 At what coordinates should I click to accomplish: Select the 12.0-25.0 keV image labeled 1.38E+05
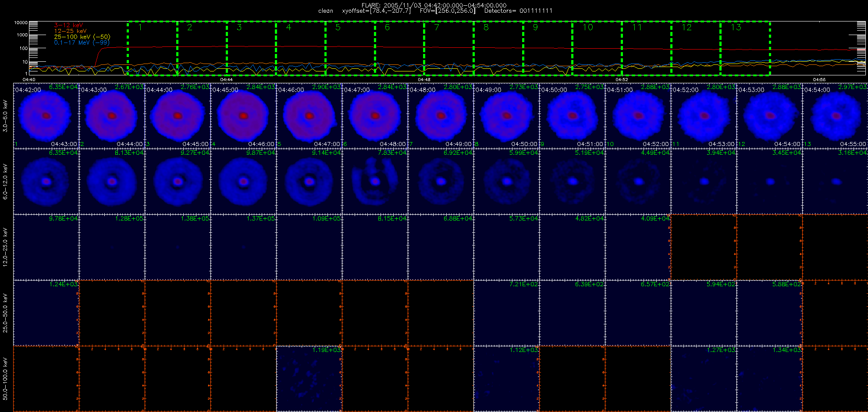click(178, 247)
